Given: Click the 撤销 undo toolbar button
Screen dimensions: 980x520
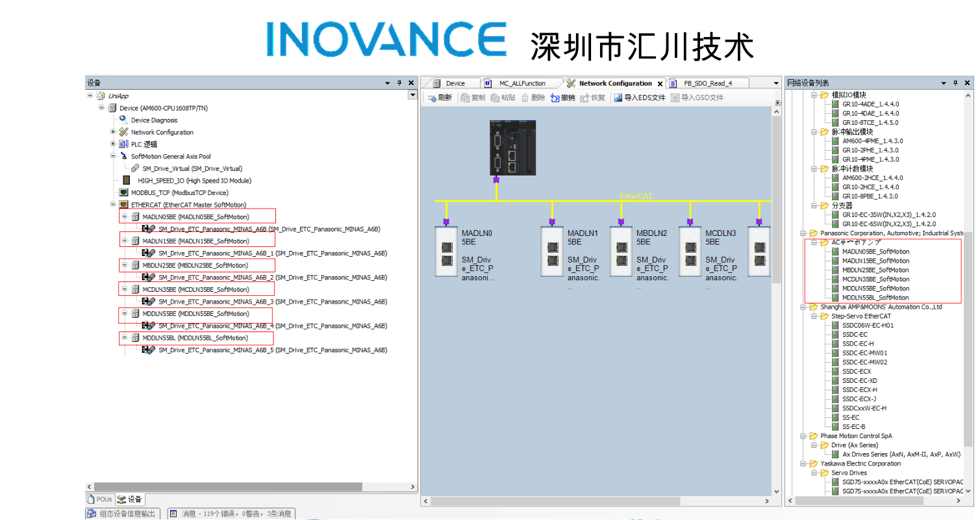Looking at the screenshot, I should tap(562, 97).
